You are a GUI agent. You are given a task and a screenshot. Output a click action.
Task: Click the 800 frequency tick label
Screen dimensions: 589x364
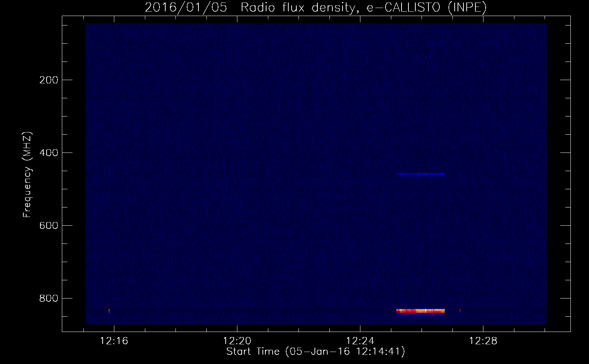pyautogui.click(x=49, y=298)
